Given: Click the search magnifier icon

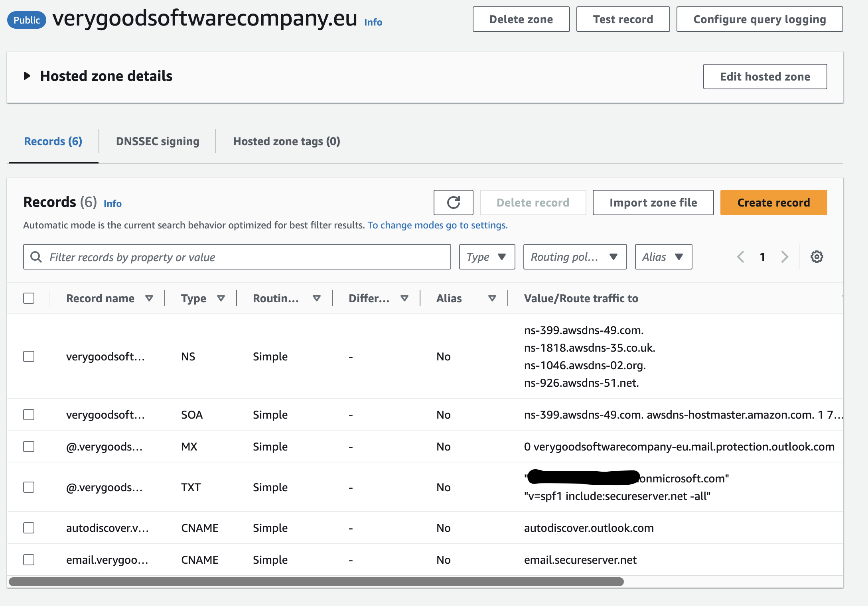Looking at the screenshot, I should (x=36, y=257).
